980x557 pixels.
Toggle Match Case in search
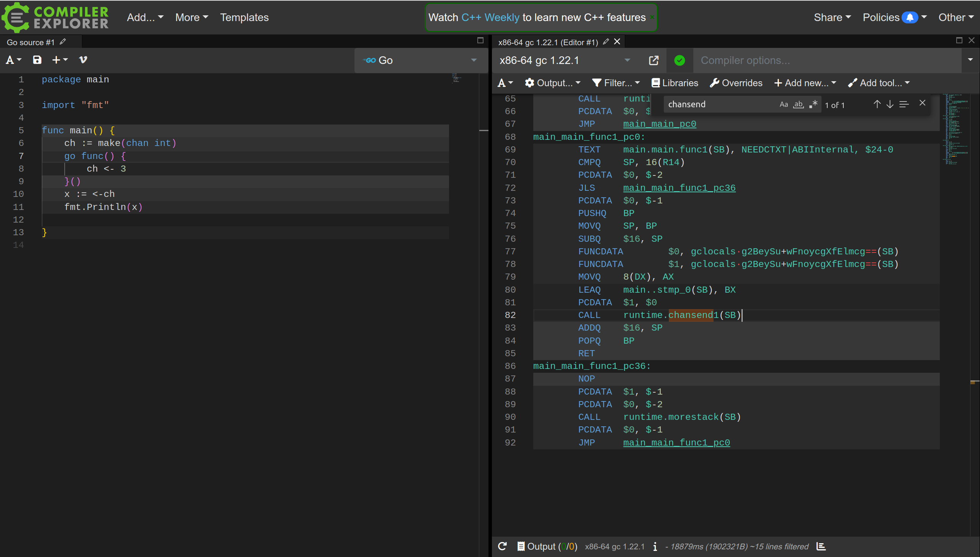[784, 104]
